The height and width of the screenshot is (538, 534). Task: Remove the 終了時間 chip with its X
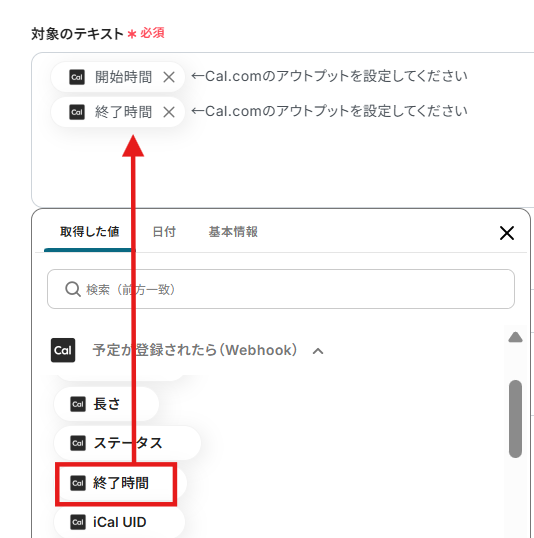169,112
